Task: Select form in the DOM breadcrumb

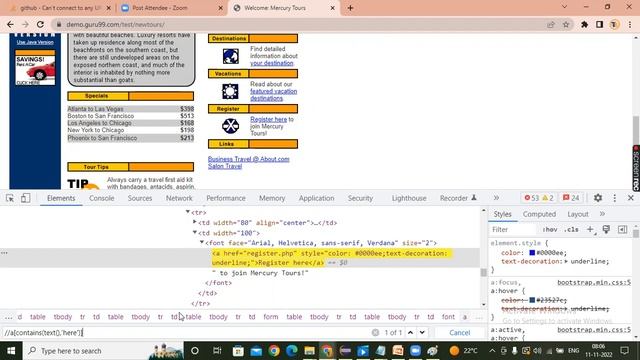Action: tap(271, 317)
